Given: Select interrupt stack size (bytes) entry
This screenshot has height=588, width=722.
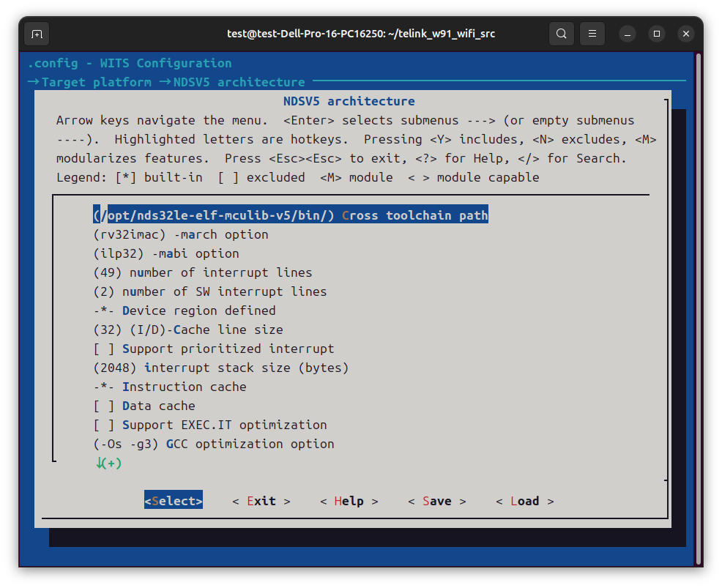Looking at the screenshot, I should pos(221,368).
